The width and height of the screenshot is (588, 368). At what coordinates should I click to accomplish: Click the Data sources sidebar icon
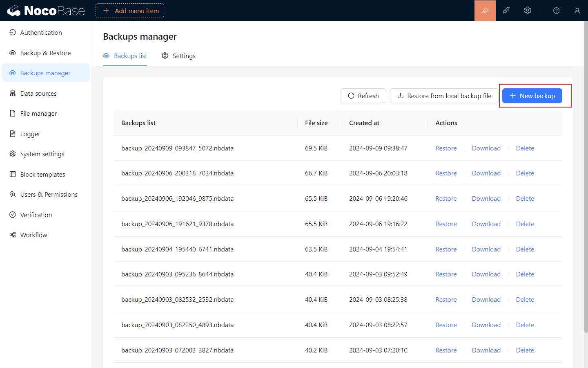13,93
